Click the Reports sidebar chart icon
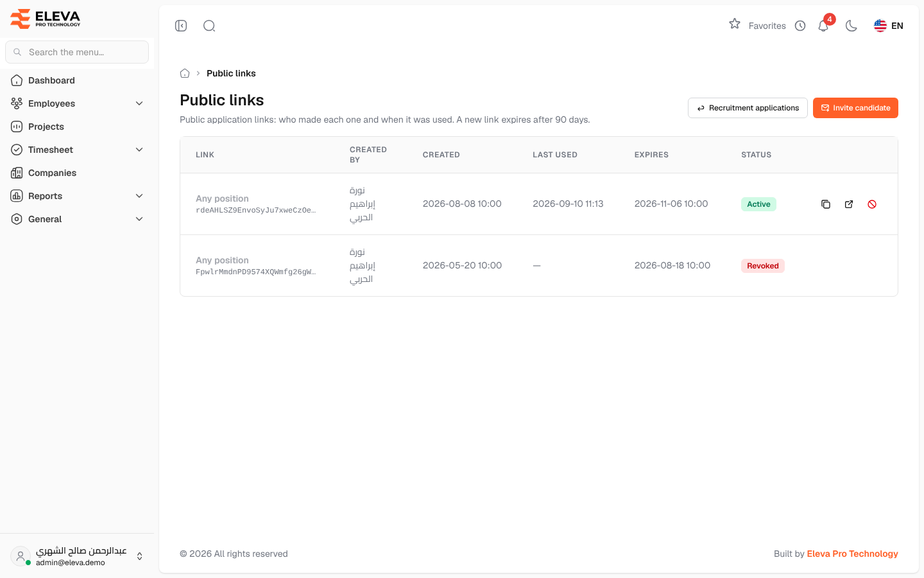Image resolution: width=924 pixels, height=578 pixels. 17,196
